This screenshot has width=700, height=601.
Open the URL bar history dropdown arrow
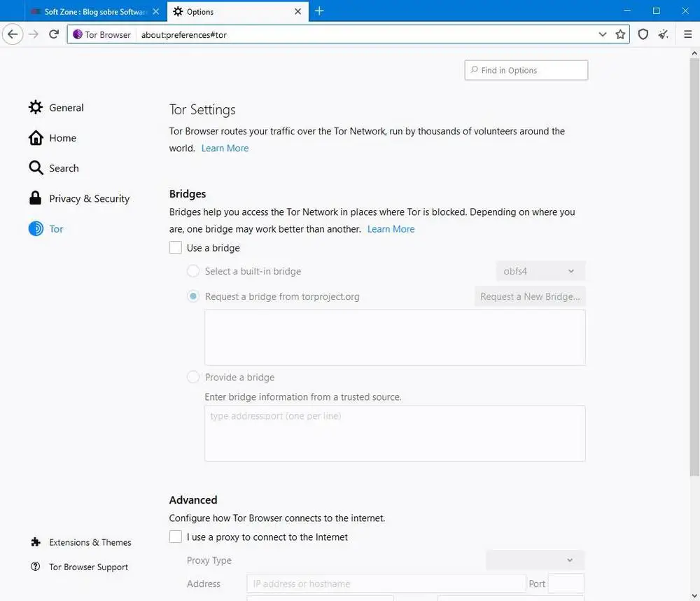coord(602,34)
